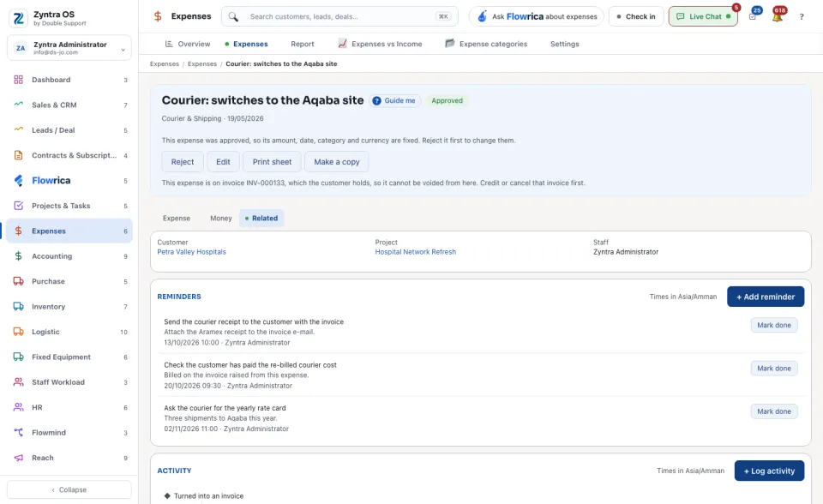The height and width of the screenshot is (504, 823).
Task: Click the Guide me button
Action: point(394,101)
